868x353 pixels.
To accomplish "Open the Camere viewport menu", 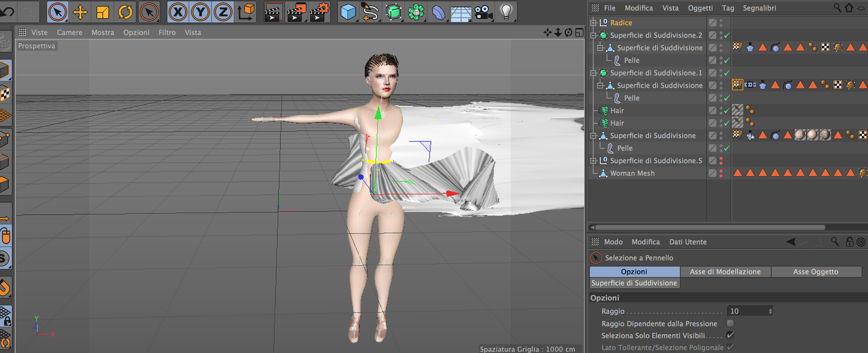I will pyautogui.click(x=70, y=32).
